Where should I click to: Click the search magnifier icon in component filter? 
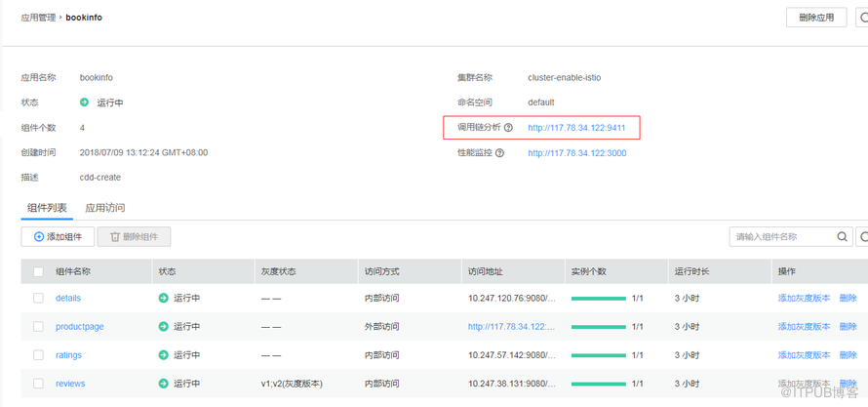pos(842,236)
